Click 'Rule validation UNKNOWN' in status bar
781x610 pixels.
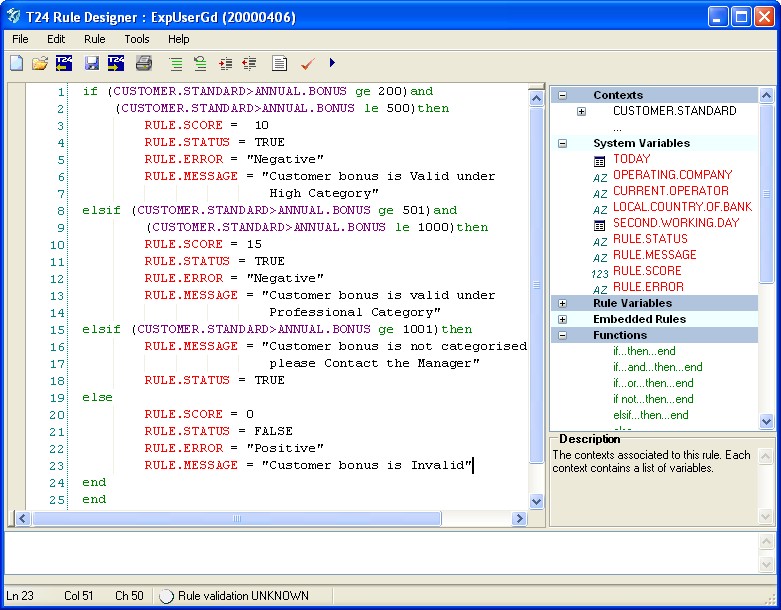tap(243, 596)
